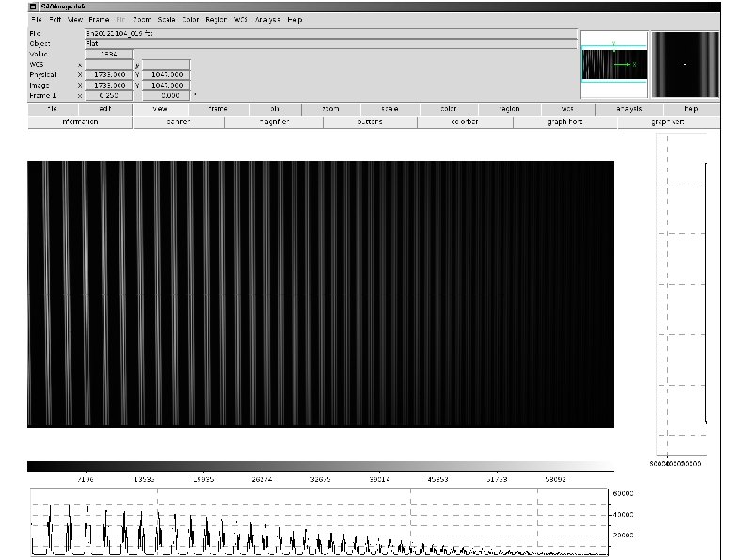Viewport: 747px width, 560px height.
Task: Open the Region menu
Action: coord(217,19)
